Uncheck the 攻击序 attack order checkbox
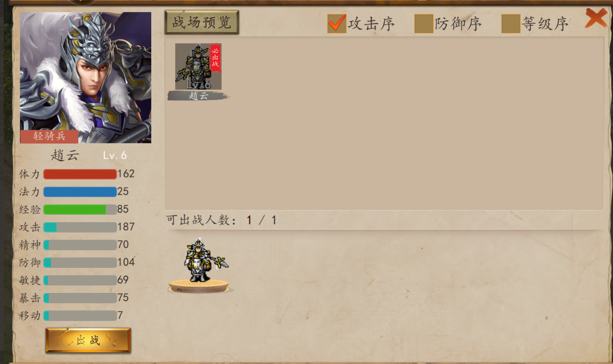The image size is (613, 364). click(337, 24)
